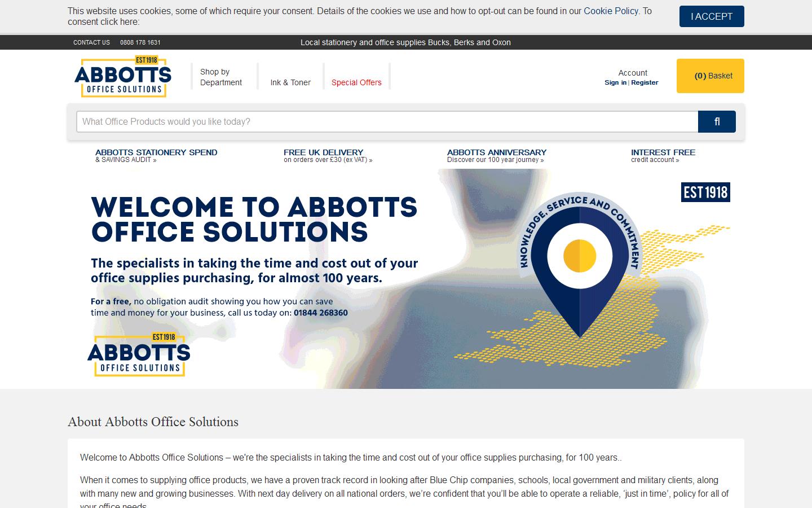This screenshot has width=812, height=508.
Task: Open the Cookie Policy link
Action: click(x=611, y=11)
